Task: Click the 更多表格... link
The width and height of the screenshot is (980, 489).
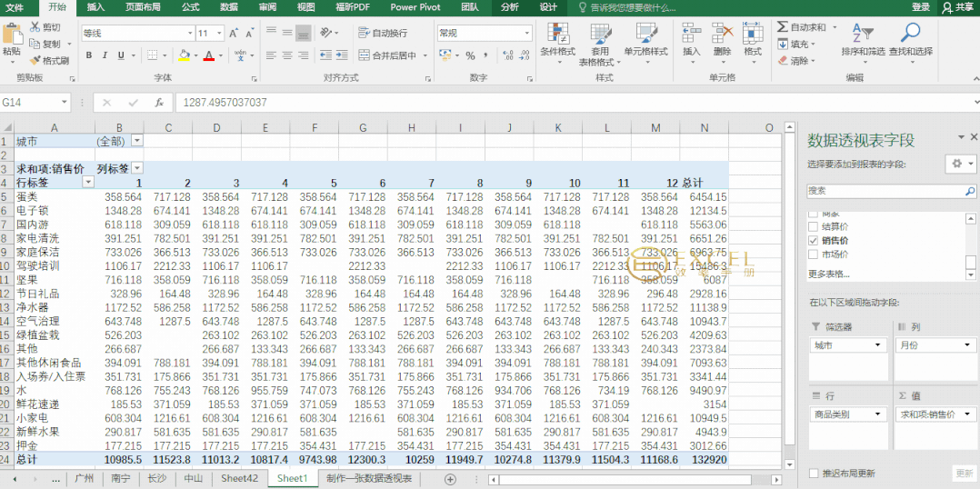Action: [x=828, y=274]
